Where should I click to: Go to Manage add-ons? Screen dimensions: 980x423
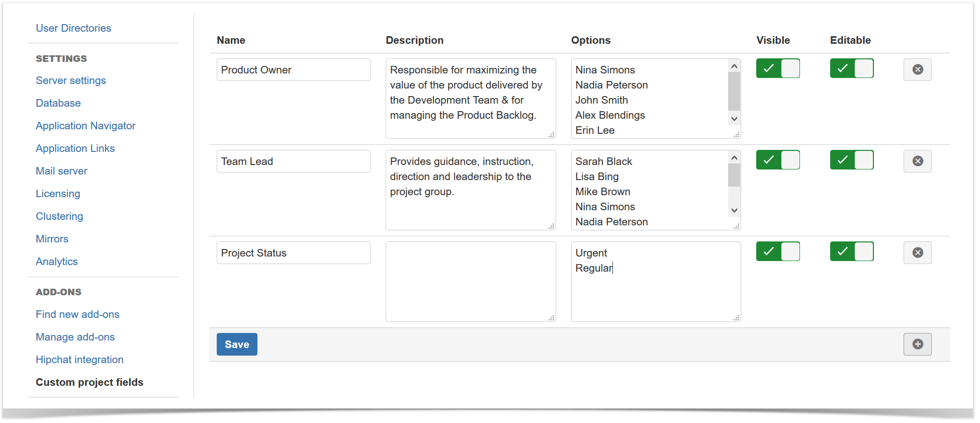(75, 337)
